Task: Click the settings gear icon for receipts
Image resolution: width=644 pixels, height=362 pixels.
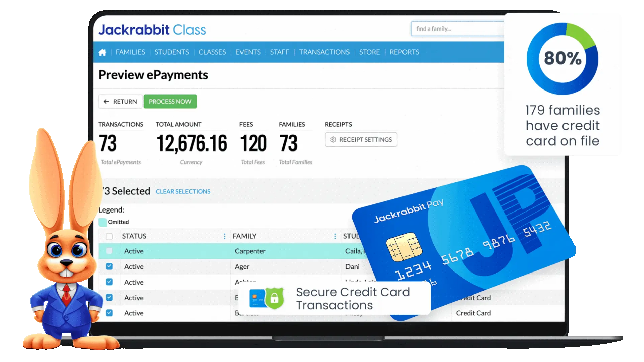Action: [x=333, y=140]
